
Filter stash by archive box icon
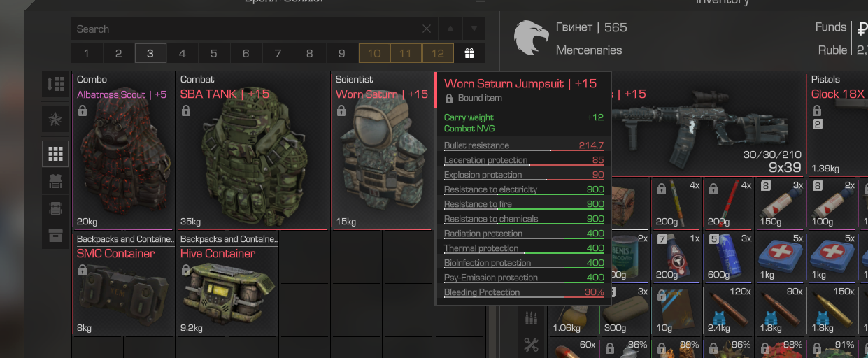click(x=55, y=236)
